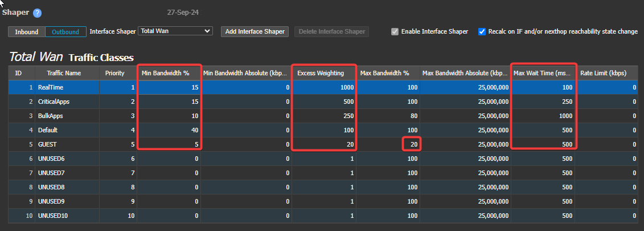Toggle Recalc on IF and/or nexthop reachability checkbox
Image resolution: width=644 pixels, height=231 pixels.
click(482, 32)
